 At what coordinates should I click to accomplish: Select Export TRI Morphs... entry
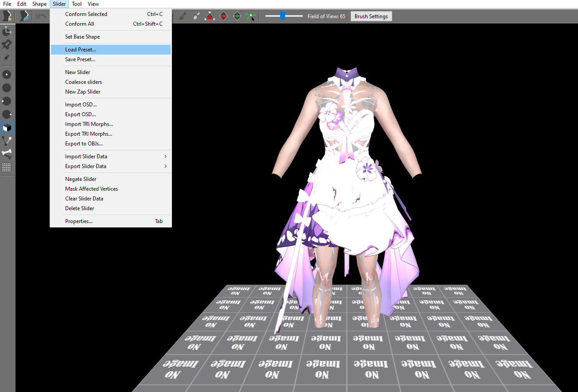pos(111,134)
